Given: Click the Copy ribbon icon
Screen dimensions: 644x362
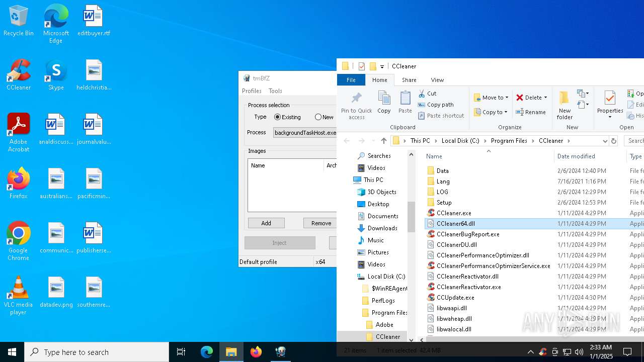Looking at the screenshot, I should click(x=384, y=102).
